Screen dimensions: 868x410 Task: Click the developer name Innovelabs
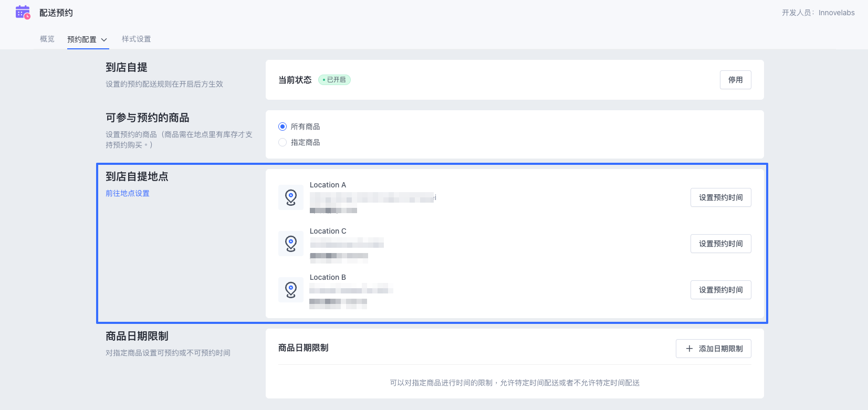click(x=836, y=13)
